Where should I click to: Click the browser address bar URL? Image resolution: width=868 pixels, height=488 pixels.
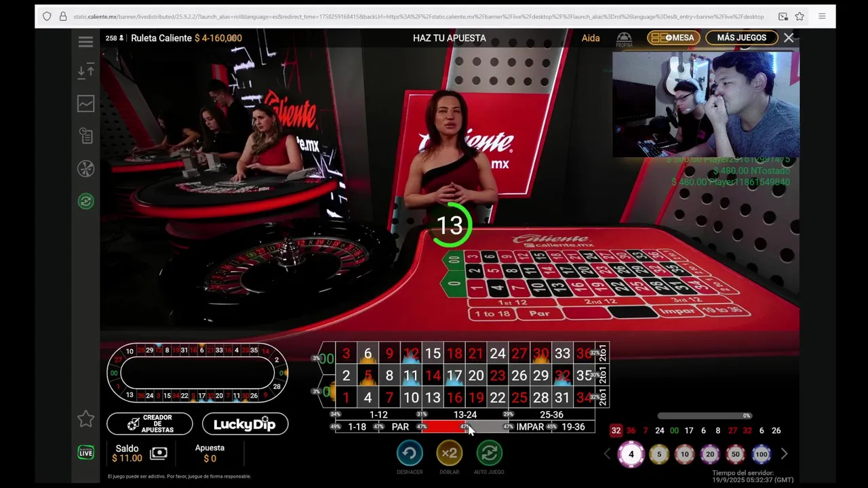418,16
